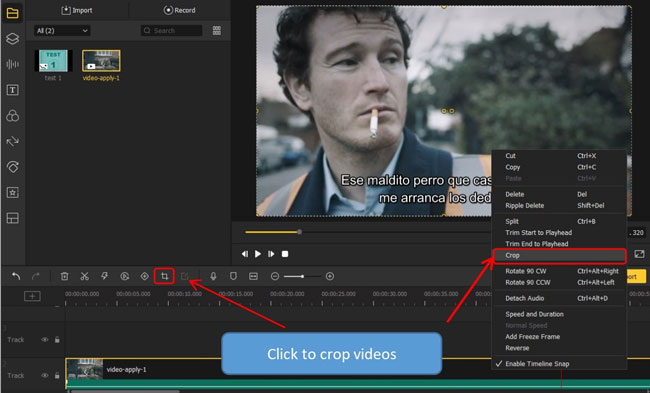Click the Split scissors icon in toolbar
The image size is (650, 393).
tap(85, 276)
